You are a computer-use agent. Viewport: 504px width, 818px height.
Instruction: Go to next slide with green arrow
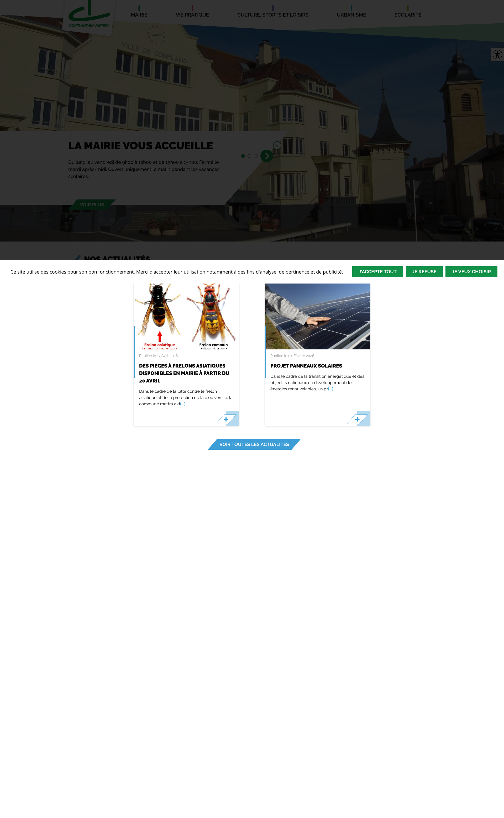[x=267, y=156]
